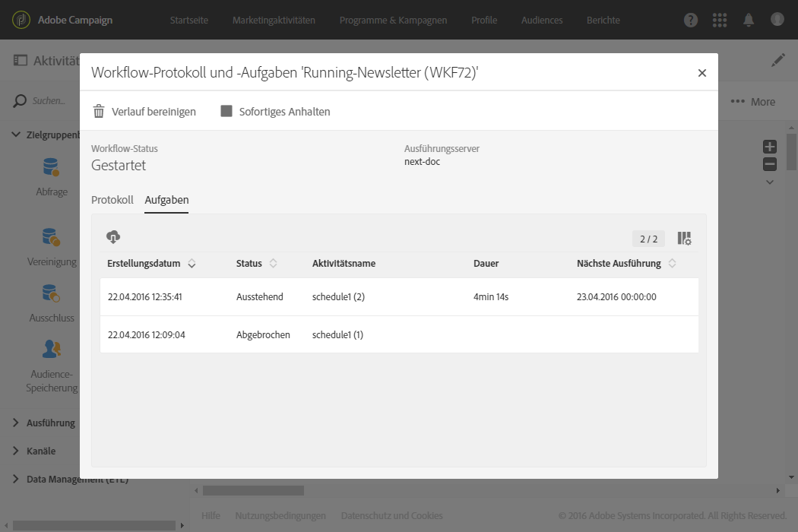798x532 pixels.
Task: Click the stop icon for Sofortiges Anhalten
Action: [x=226, y=112]
